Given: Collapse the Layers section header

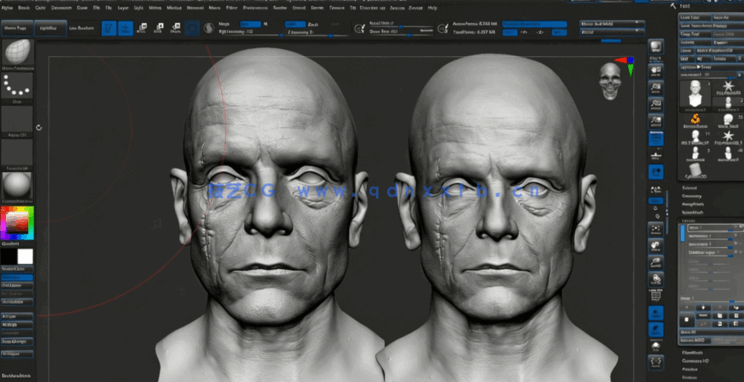Looking at the screenshot, I should coord(687,221).
